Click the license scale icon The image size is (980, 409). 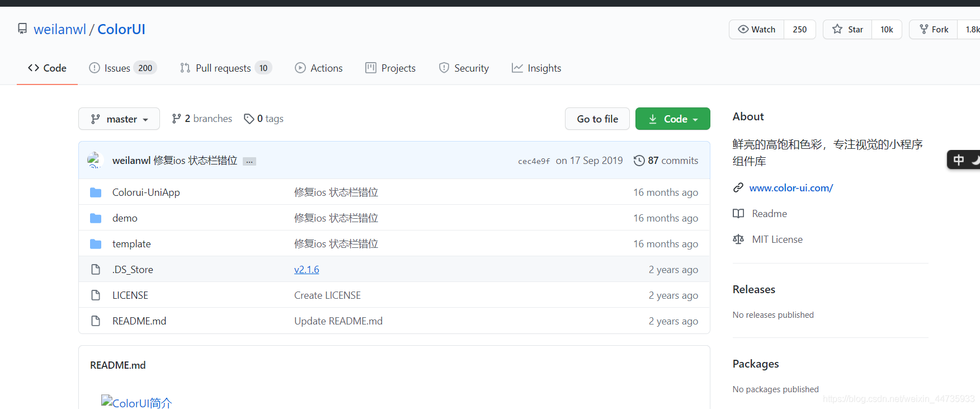point(738,239)
